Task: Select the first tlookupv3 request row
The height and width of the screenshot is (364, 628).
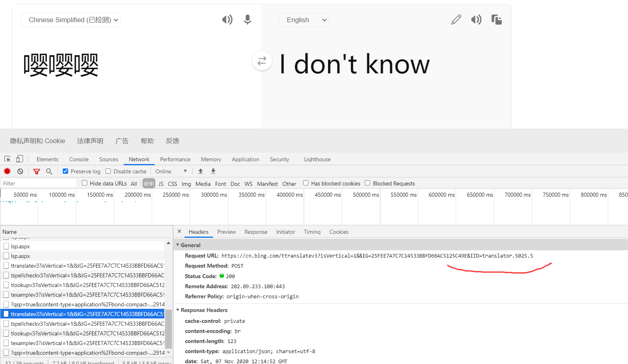Action: 82,285
